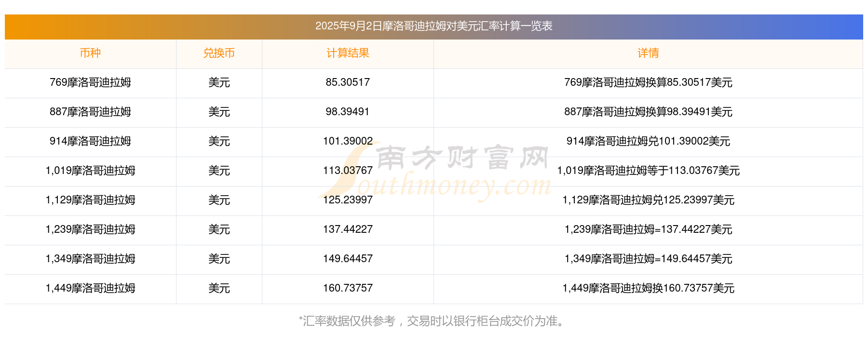The width and height of the screenshot is (868, 347).
Task: Click the result value 85.30517
Action: coord(348,82)
